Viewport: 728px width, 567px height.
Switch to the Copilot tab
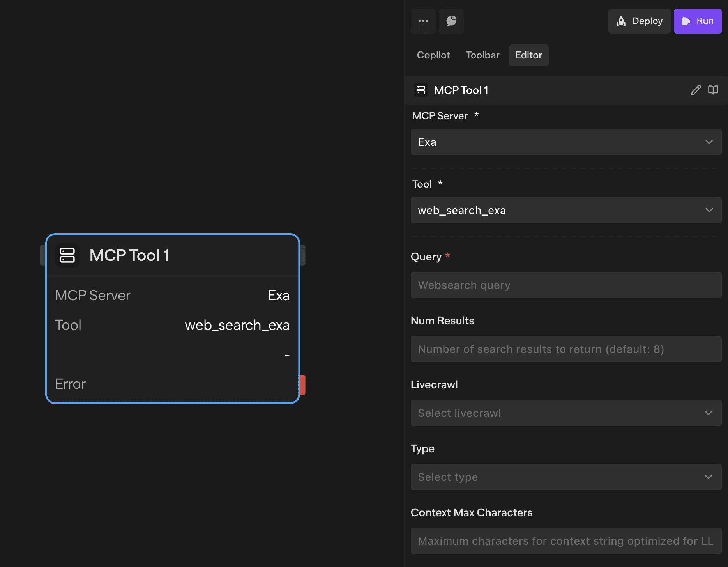point(433,55)
